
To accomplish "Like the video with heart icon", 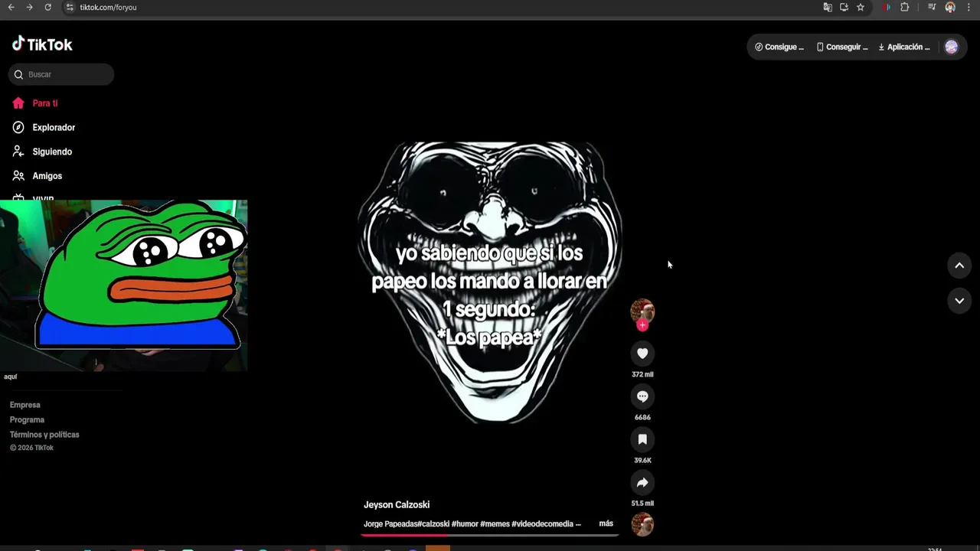I will [642, 353].
